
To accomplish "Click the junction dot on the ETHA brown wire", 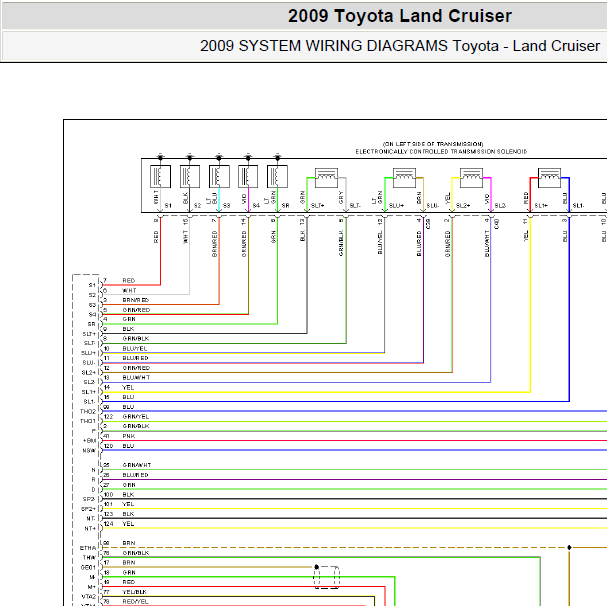I will 569,548.
